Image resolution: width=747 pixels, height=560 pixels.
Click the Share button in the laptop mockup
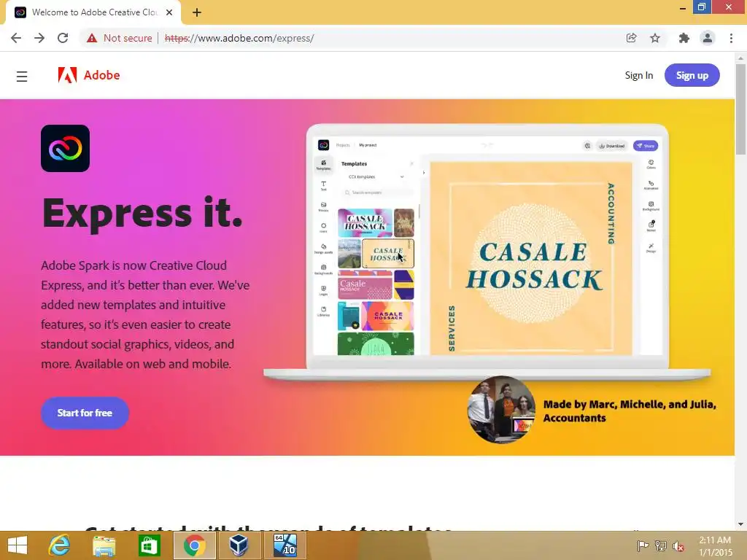click(646, 146)
